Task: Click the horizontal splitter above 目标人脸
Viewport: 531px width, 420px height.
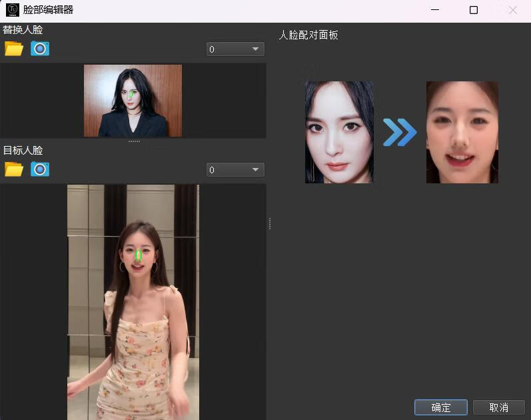Action: [x=133, y=141]
